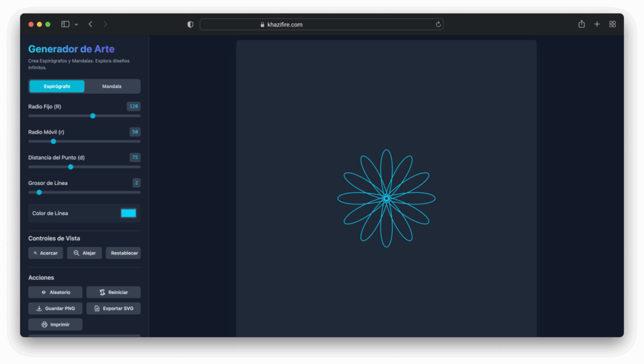Add a new tab with plus icon
This screenshot has width=644, height=364.
(x=597, y=24)
